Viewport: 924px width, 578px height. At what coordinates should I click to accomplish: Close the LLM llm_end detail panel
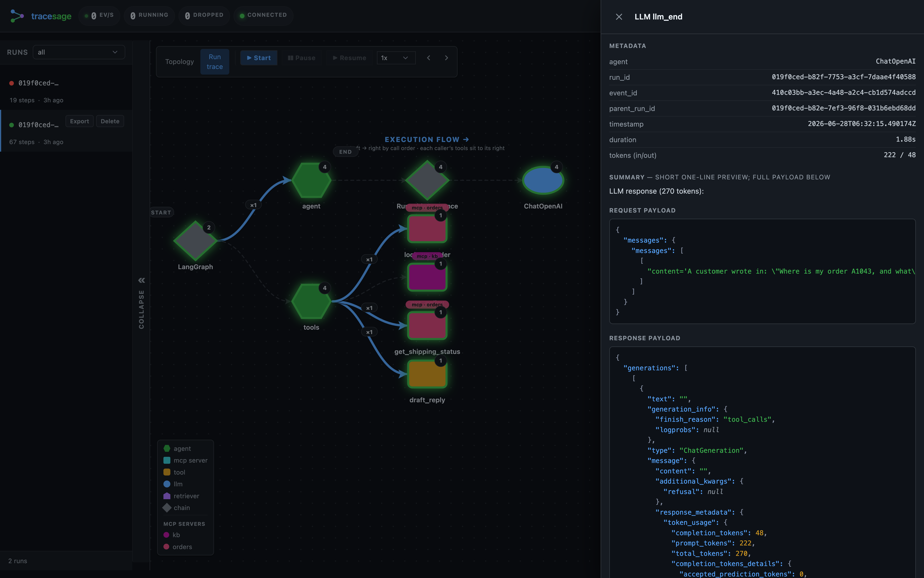[619, 17]
